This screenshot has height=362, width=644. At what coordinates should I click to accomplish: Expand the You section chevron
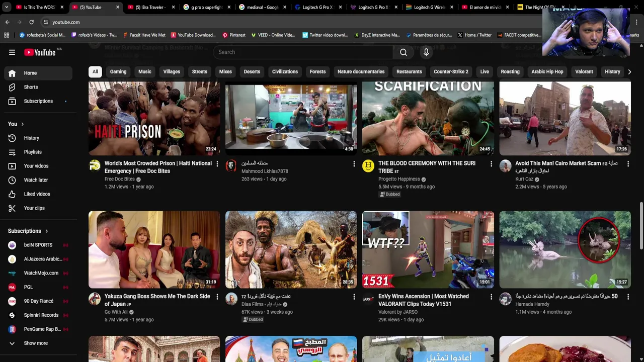click(22, 124)
